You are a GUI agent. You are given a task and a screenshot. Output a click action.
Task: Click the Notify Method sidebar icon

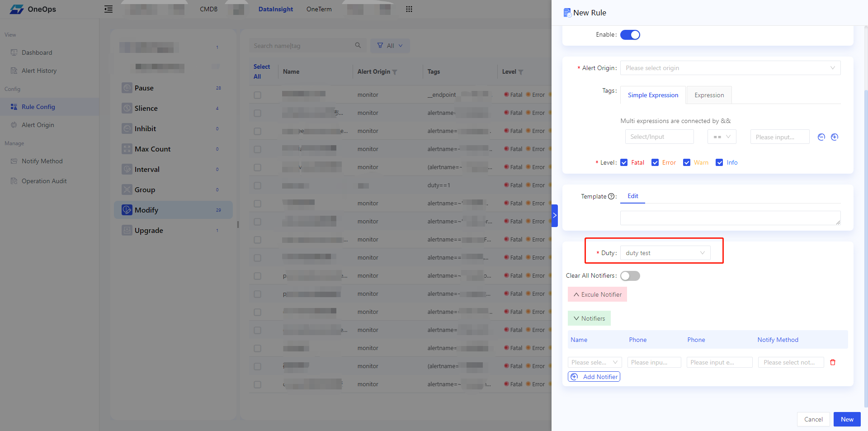click(14, 161)
